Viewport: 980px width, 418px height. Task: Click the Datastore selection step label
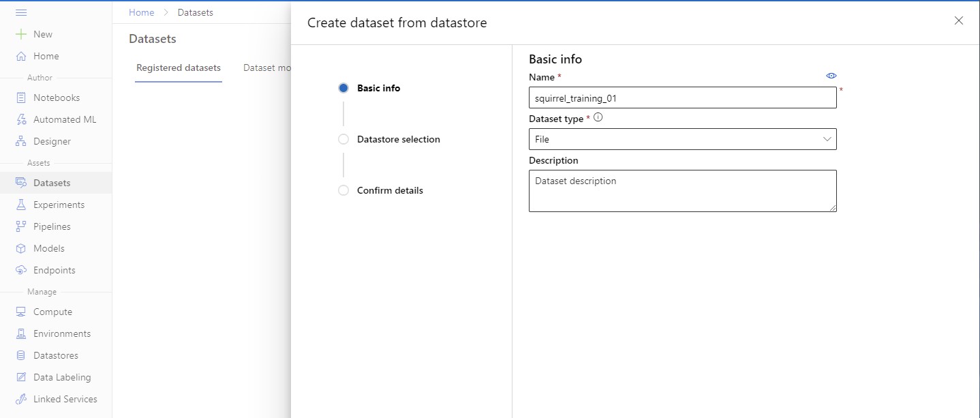(399, 139)
